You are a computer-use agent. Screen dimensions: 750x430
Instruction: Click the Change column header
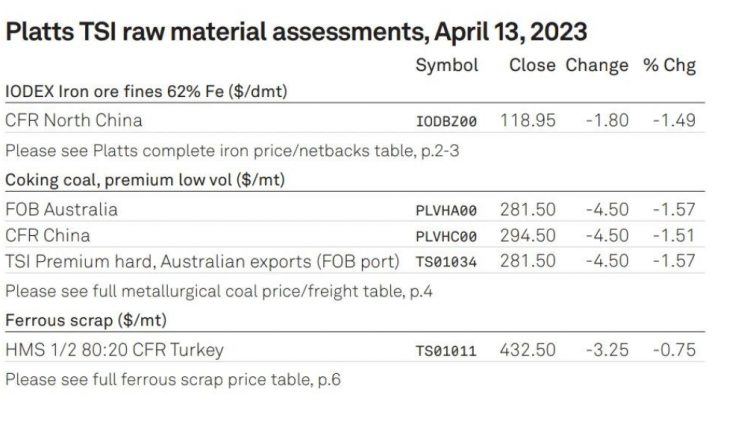pyautogui.click(x=596, y=66)
